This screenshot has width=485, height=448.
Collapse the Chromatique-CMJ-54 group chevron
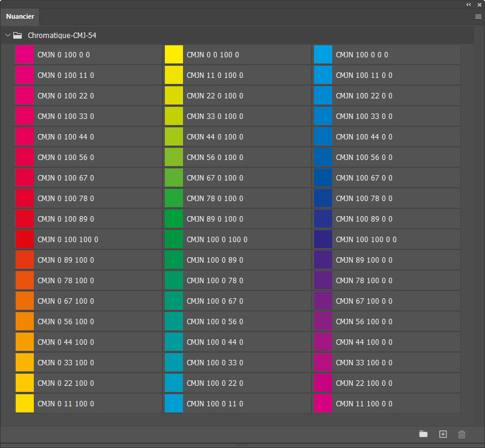[7, 36]
